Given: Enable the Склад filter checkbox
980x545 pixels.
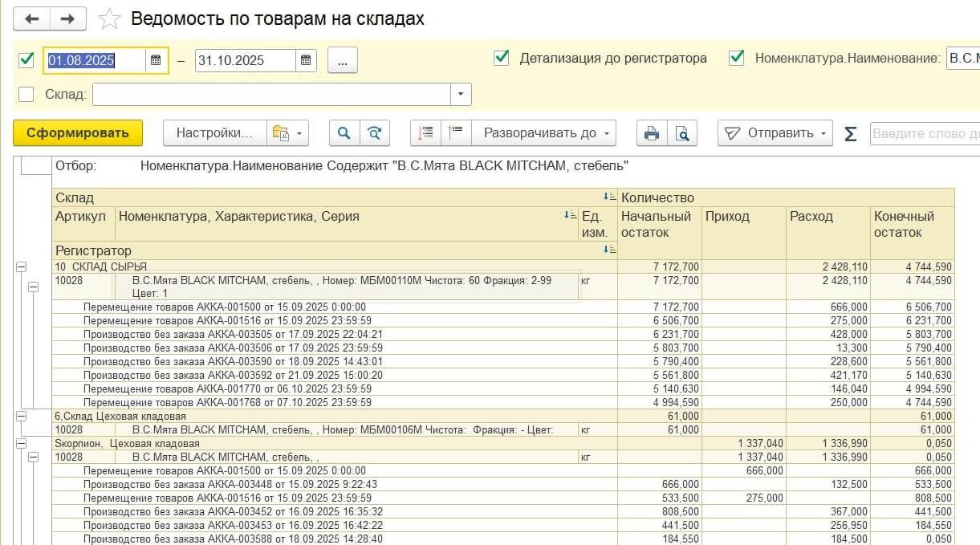Looking at the screenshot, I should tap(26, 94).
